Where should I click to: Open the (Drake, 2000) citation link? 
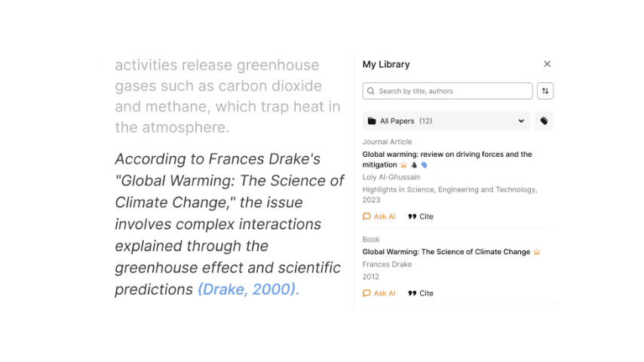[x=248, y=290]
